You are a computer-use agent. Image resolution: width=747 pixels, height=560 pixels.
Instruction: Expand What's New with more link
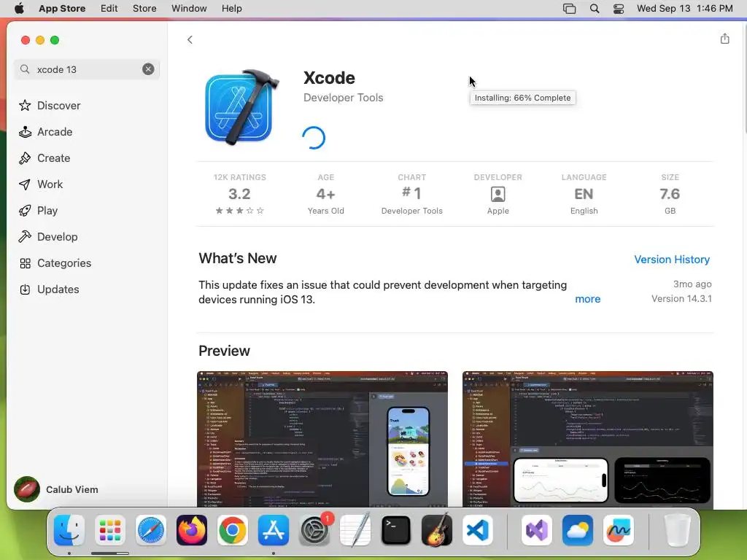click(587, 299)
